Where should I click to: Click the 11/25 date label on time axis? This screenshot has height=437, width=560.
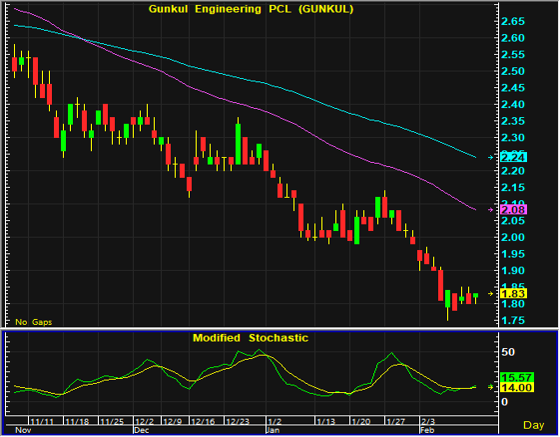(x=112, y=422)
